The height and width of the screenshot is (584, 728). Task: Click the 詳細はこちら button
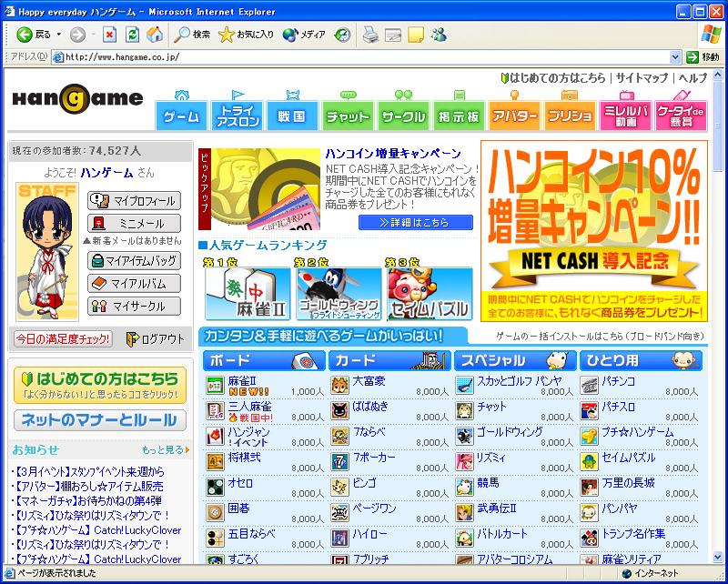point(416,222)
